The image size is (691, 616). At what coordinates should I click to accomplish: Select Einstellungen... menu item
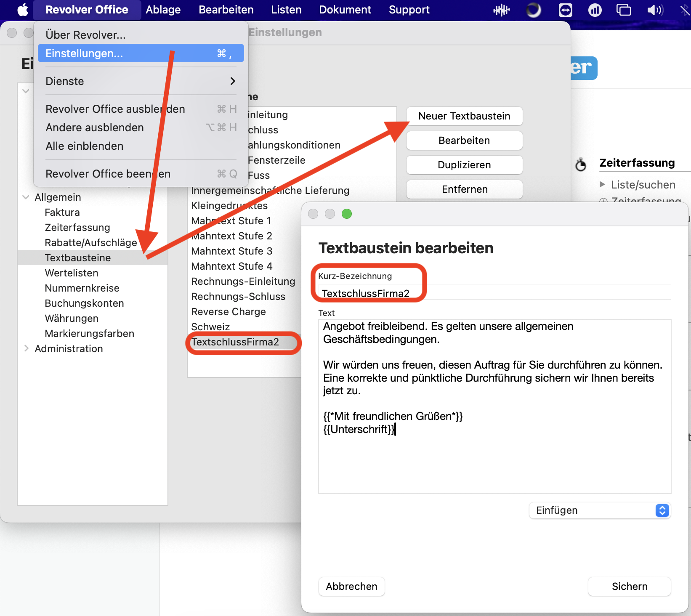[x=141, y=53]
